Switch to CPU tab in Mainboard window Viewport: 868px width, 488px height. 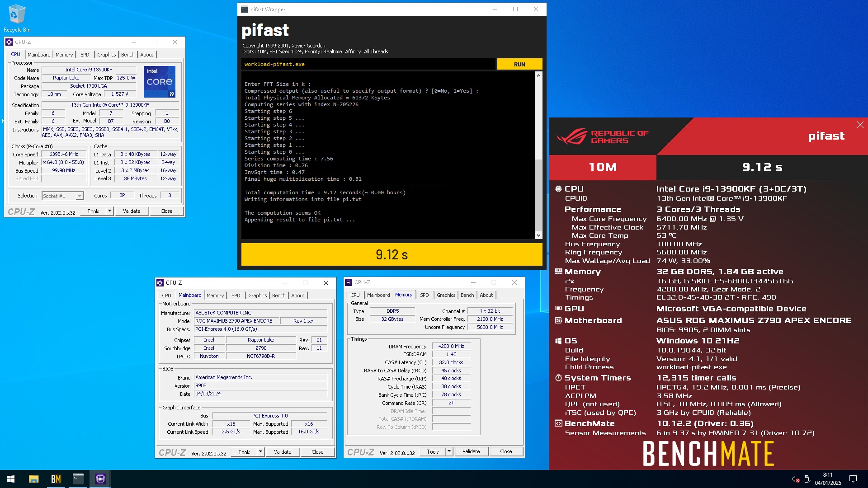click(x=167, y=296)
